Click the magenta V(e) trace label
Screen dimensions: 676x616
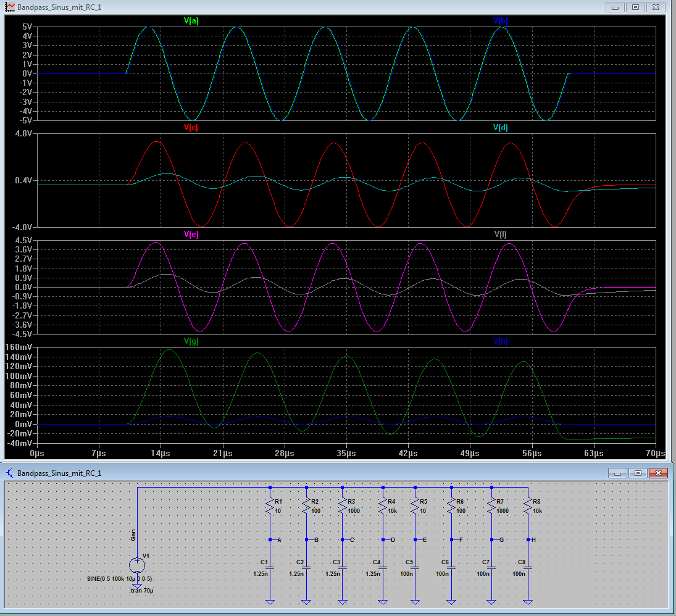(x=191, y=235)
